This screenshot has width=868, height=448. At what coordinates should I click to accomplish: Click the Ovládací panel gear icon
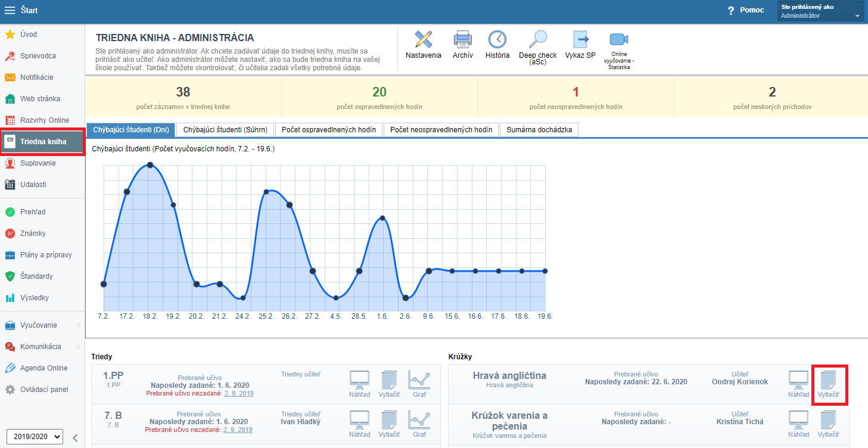10,390
